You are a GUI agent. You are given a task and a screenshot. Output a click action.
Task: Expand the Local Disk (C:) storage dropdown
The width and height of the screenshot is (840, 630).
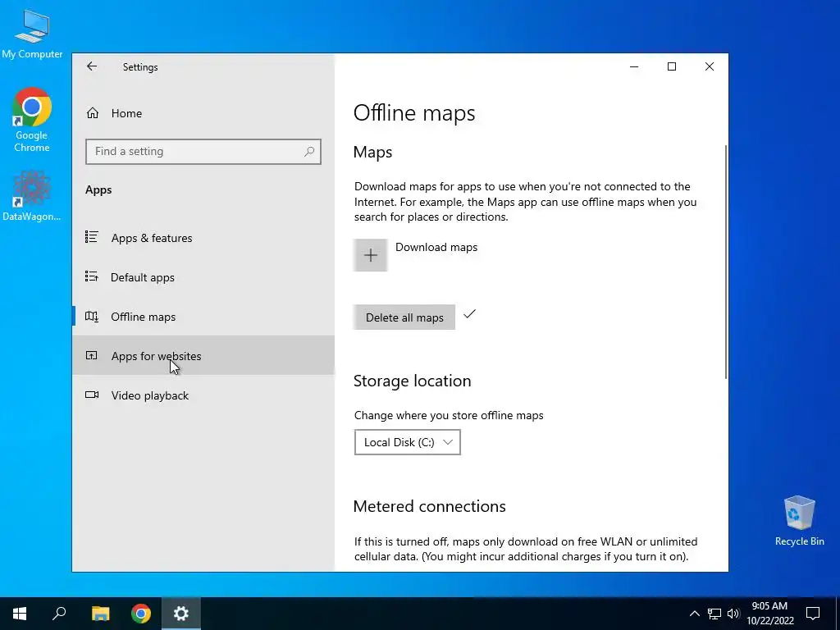407,442
